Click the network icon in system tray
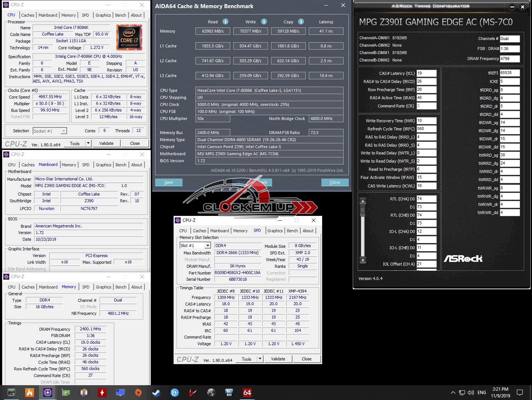The image size is (532, 400). (462, 393)
